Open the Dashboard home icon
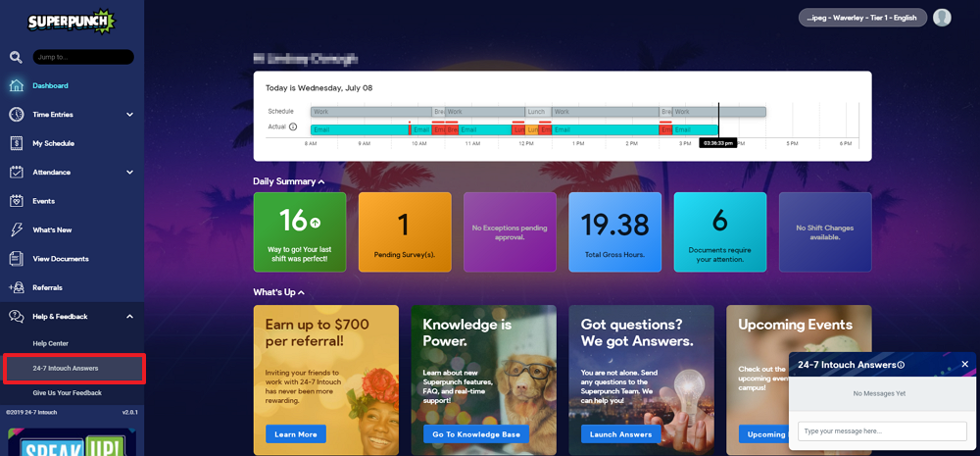This screenshot has height=456, width=980. coord(17,85)
